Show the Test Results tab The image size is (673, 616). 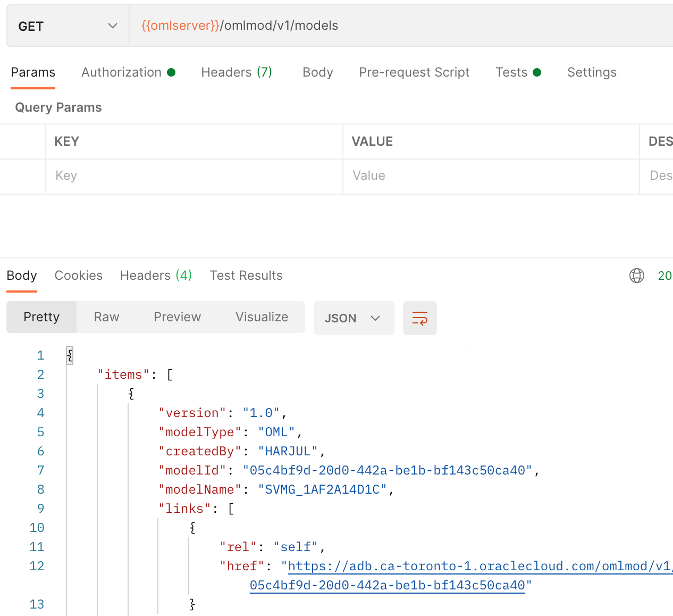(246, 276)
